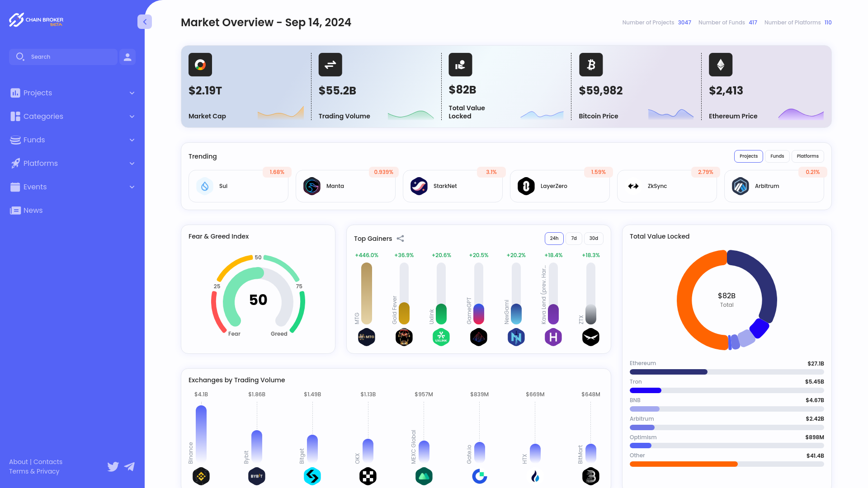Click the MEXC Global exchange icon

coord(424,476)
